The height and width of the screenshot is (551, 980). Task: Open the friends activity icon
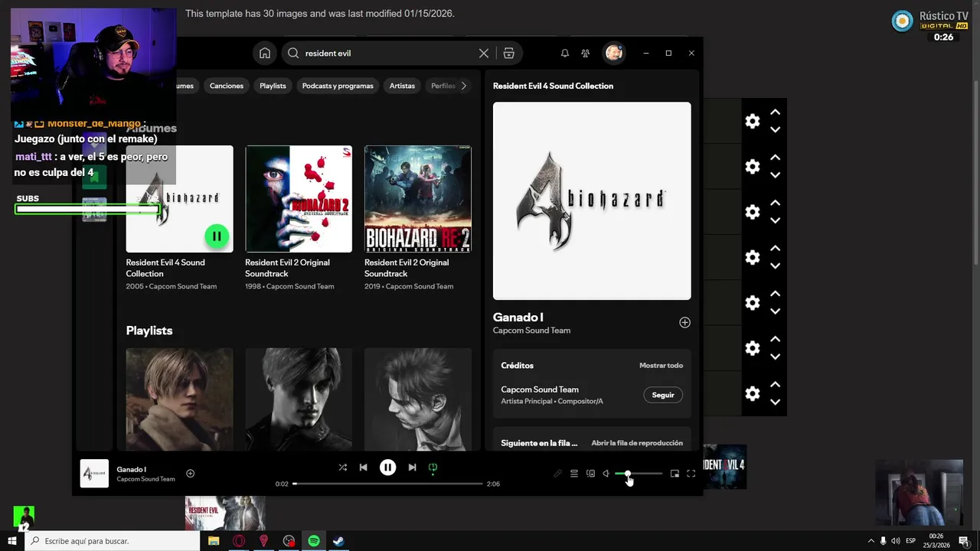coord(586,53)
